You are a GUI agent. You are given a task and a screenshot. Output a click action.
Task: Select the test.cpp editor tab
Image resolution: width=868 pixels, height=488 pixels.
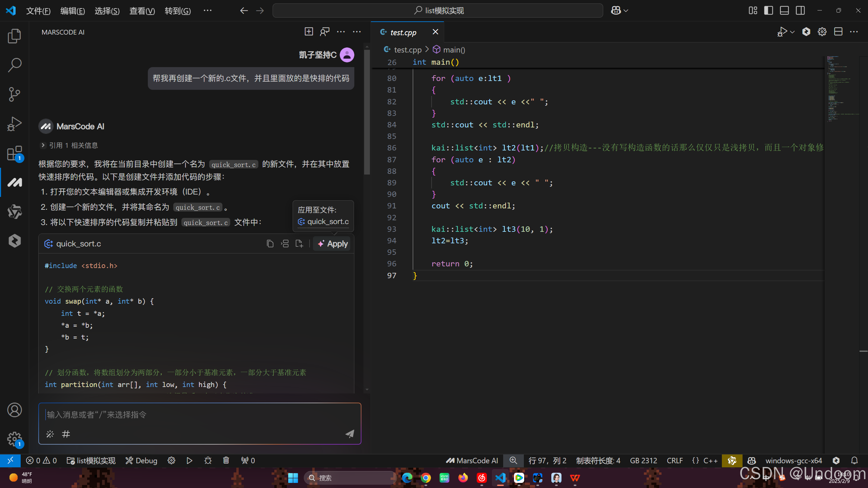(403, 33)
